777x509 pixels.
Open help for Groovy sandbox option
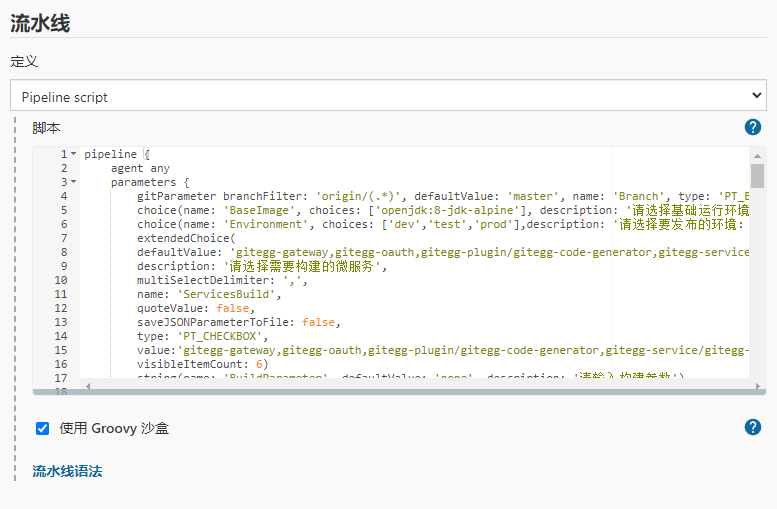pyautogui.click(x=753, y=427)
